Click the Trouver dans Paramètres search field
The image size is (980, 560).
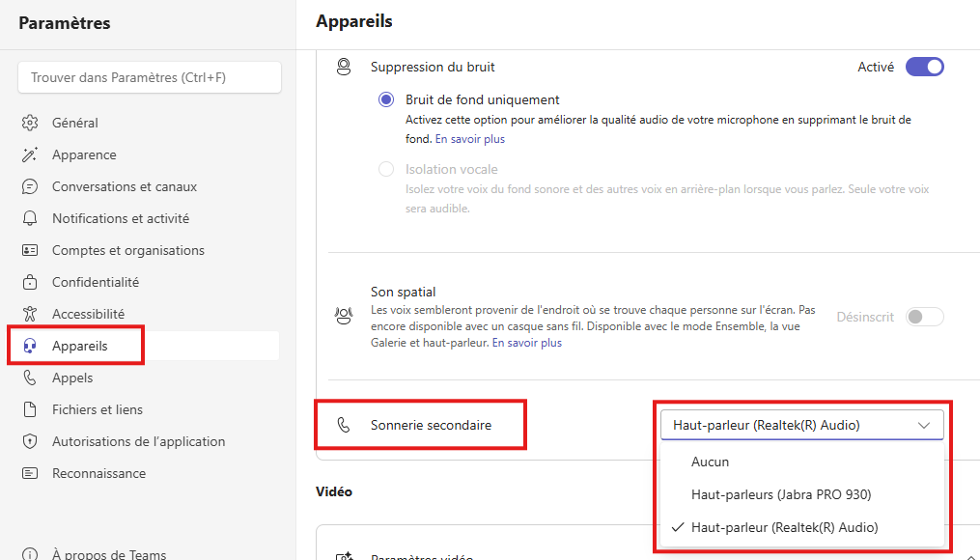click(150, 77)
